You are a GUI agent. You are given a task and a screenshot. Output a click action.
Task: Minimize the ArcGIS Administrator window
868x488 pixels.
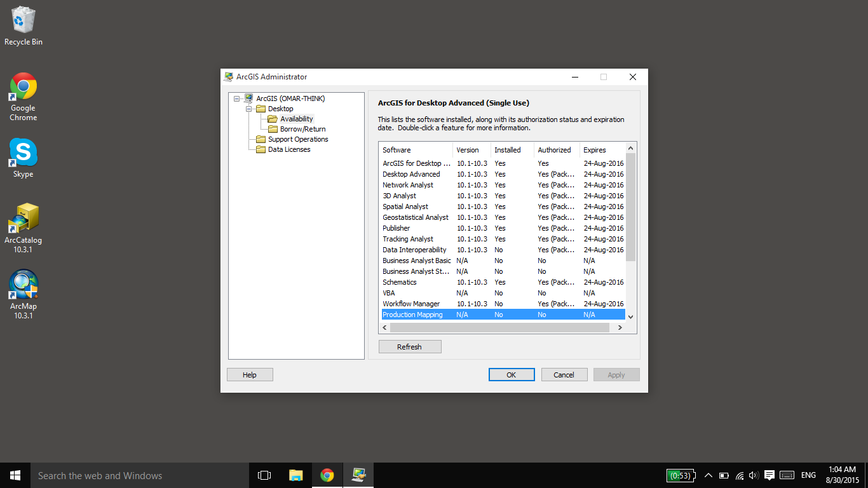[575, 77]
